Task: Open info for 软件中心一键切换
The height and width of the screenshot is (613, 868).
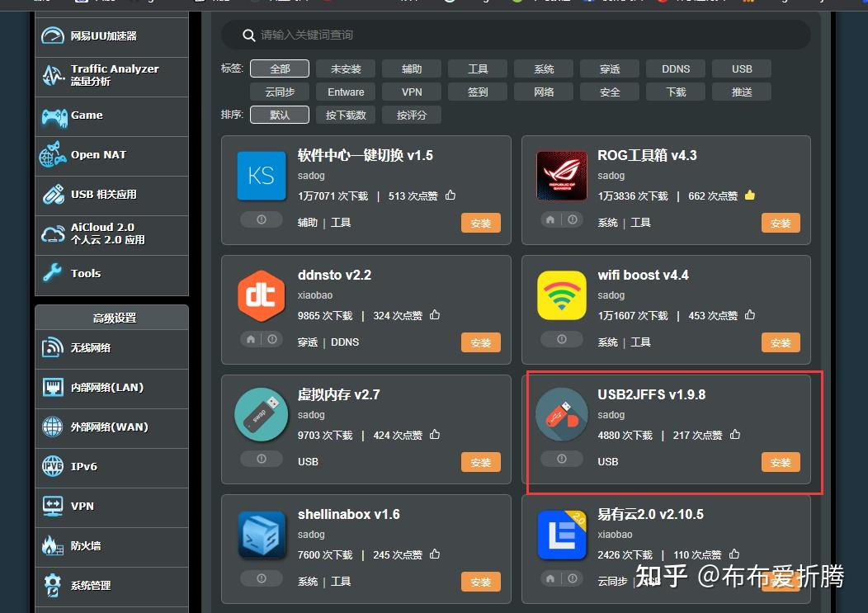Action: [x=262, y=219]
